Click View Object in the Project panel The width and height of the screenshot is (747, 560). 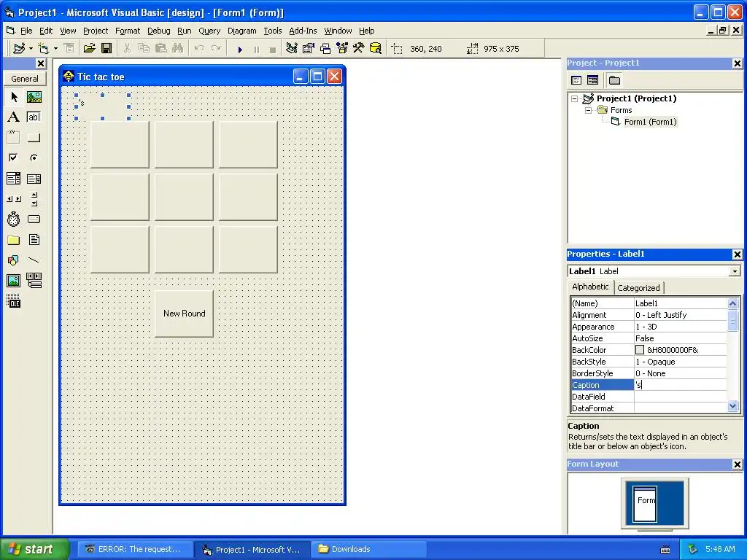point(592,80)
